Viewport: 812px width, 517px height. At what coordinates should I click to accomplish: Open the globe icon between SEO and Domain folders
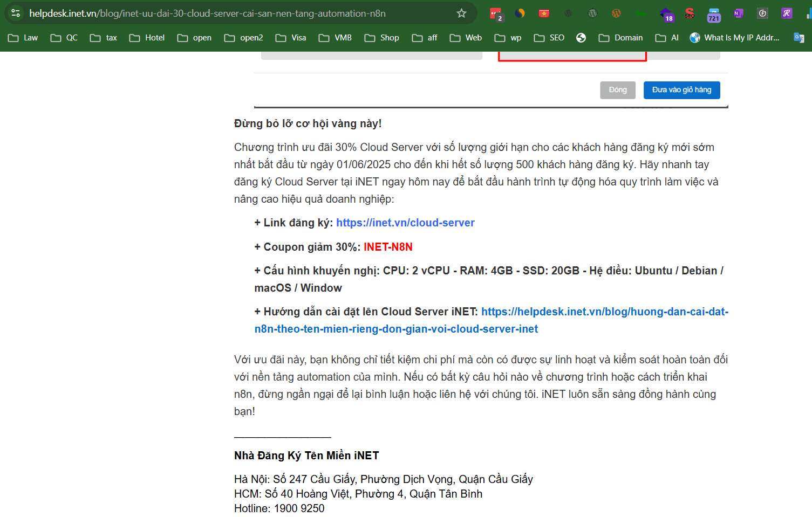pos(581,37)
